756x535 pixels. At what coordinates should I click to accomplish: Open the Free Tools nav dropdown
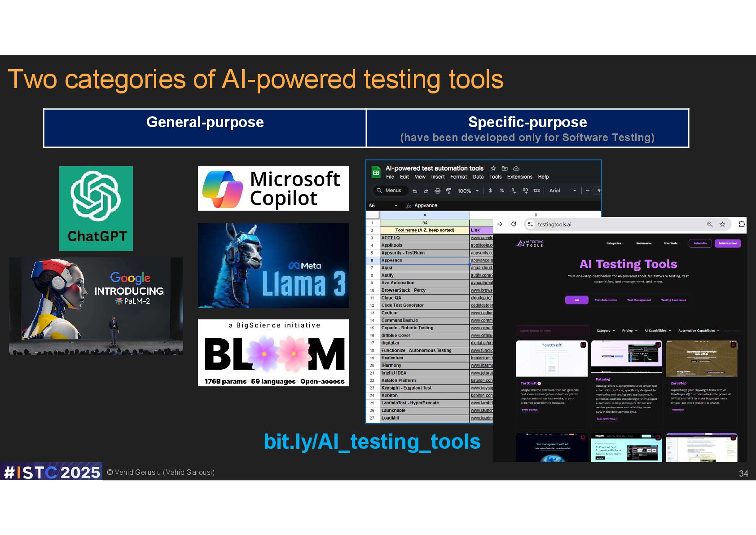(x=672, y=243)
